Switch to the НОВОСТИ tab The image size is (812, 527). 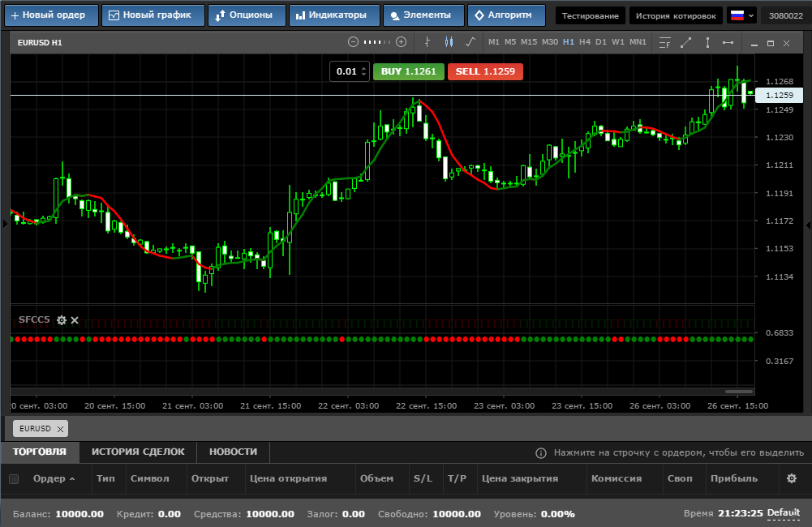pyautogui.click(x=233, y=452)
